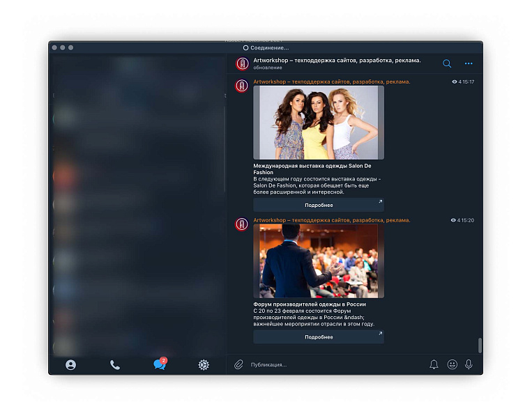Open the three-dot more options menu
The image size is (532, 418).
point(469,63)
